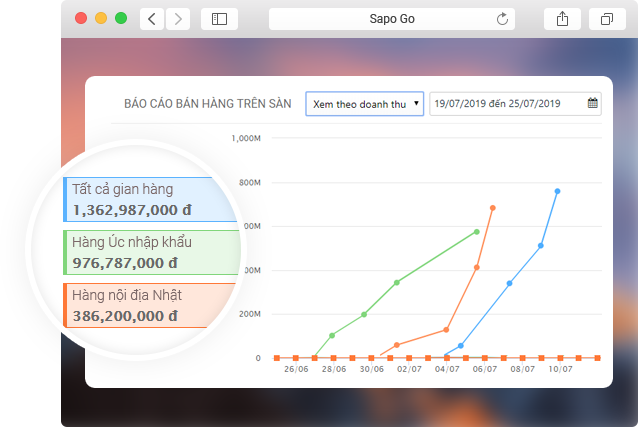Click the 'BÁO CÁO BÁN HÀNG TRÊN SÀN' heading
The height and width of the screenshot is (427, 638).
pyautogui.click(x=209, y=103)
